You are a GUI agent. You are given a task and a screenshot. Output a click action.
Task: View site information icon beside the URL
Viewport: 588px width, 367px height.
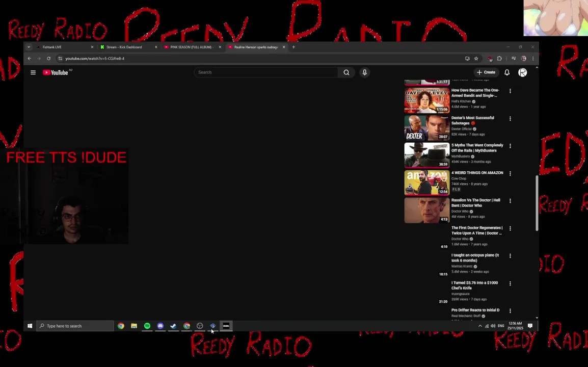[60, 59]
